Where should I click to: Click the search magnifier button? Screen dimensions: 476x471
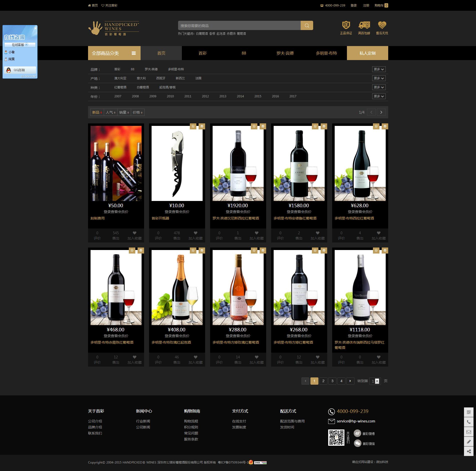pyautogui.click(x=307, y=26)
